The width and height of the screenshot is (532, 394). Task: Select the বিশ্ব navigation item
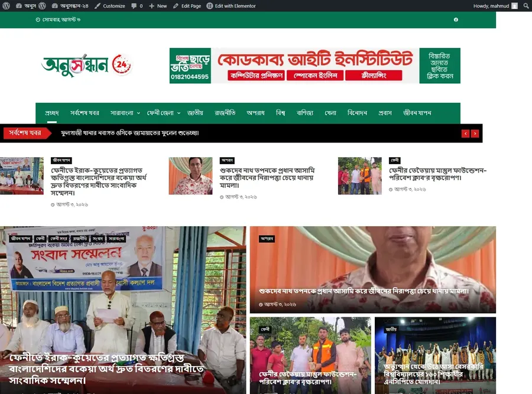(x=281, y=113)
